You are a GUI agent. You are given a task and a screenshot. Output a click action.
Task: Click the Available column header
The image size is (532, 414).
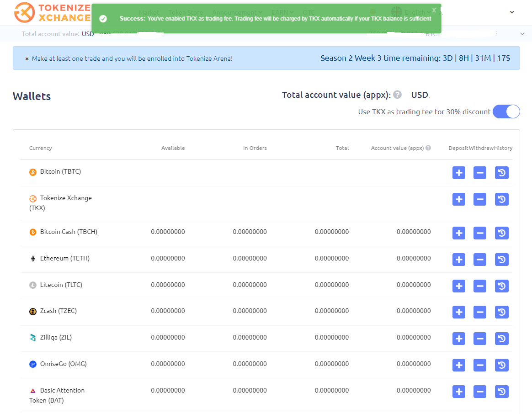pos(173,148)
